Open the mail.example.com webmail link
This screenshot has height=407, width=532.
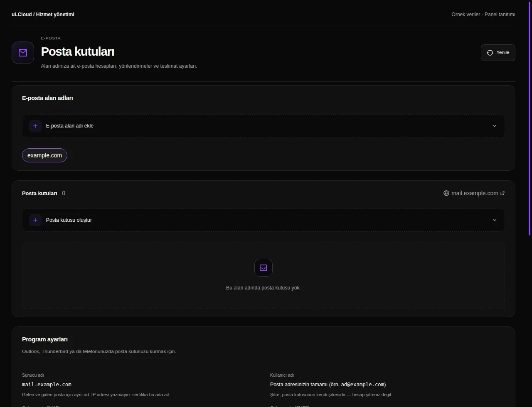pyautogui.click(x=474, y=193)
